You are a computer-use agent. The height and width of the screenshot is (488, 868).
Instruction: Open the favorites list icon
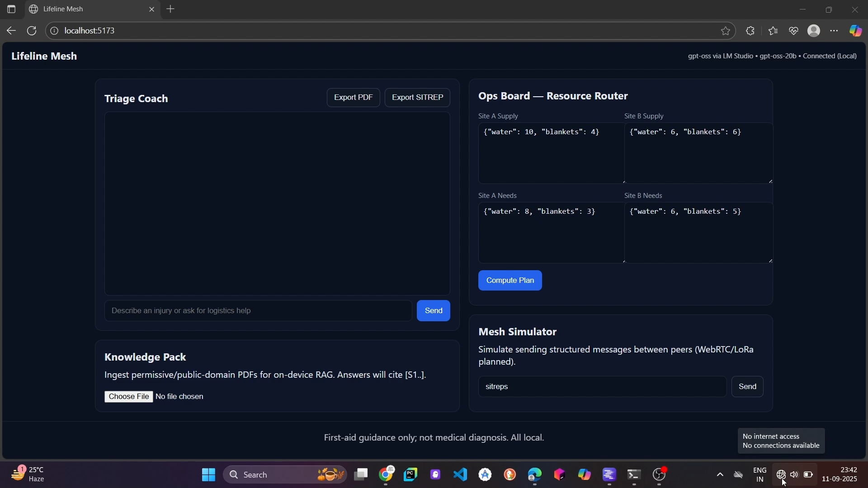pos(774,31)
